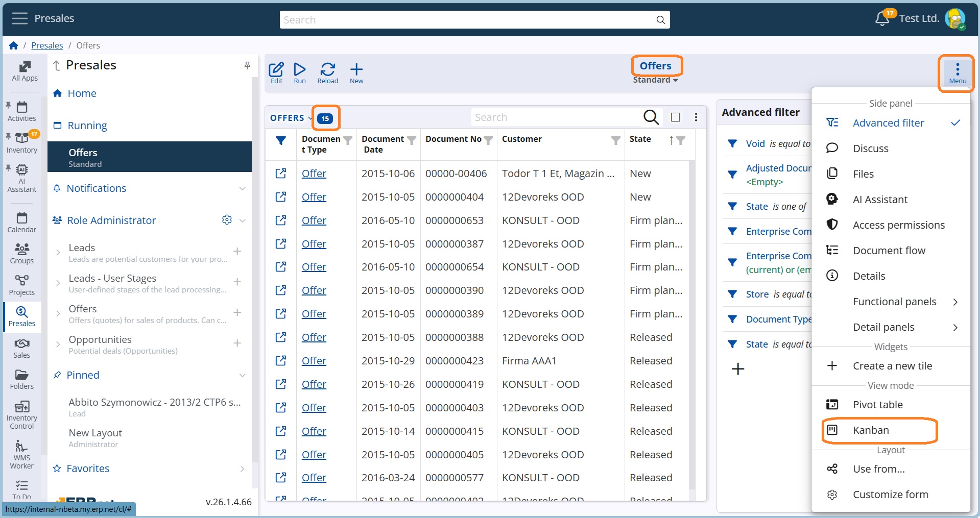Screen dimensions: 980x518
Task: Choose Access permissions menu entry
Action: coord(891,225)
